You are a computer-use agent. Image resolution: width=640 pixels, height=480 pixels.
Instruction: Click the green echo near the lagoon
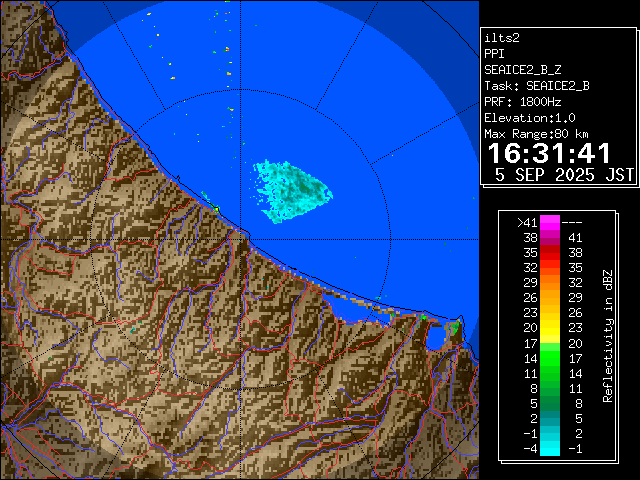click(452, 327)
